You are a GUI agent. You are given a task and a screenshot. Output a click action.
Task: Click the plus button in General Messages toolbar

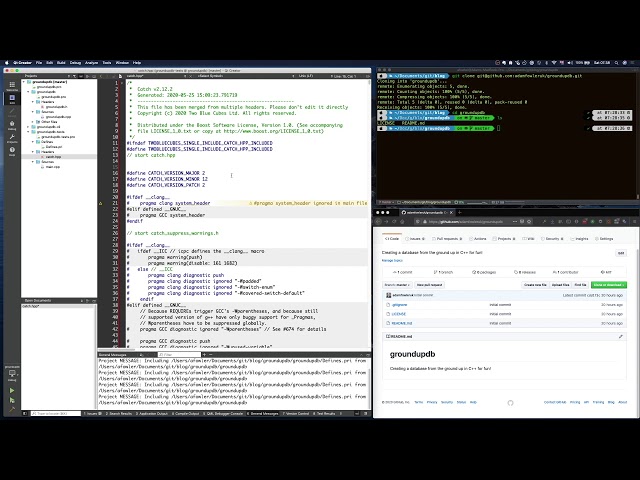click(x=204, y=355)
